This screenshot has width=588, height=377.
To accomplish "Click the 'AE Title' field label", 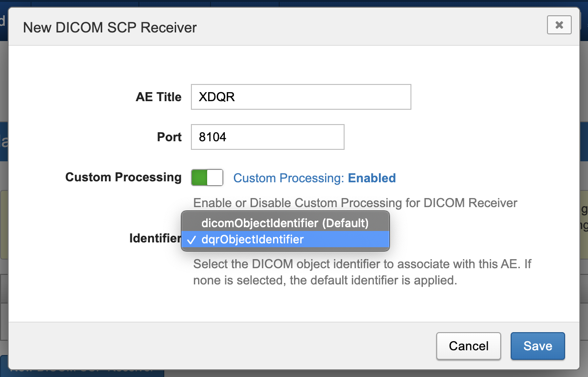I will pyautogui.click(x=158, y=97).
